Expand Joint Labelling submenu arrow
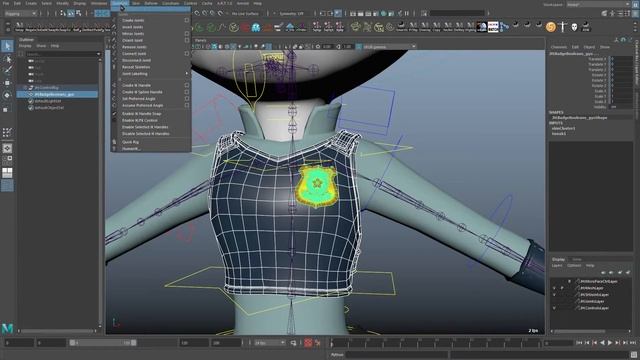The image size is (640, 360). click(187, 73)
